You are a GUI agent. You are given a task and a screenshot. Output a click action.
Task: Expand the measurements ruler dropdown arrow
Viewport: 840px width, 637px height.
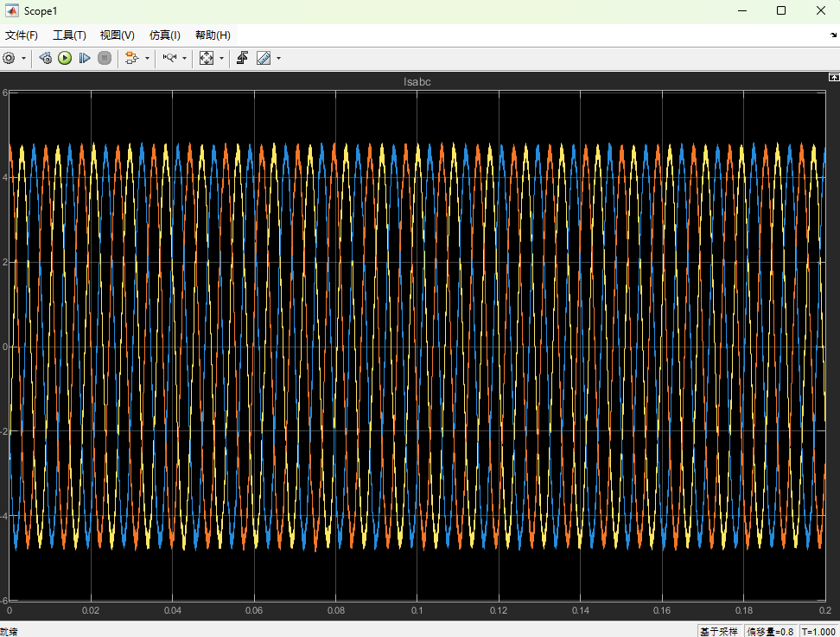tap(278, 58)
